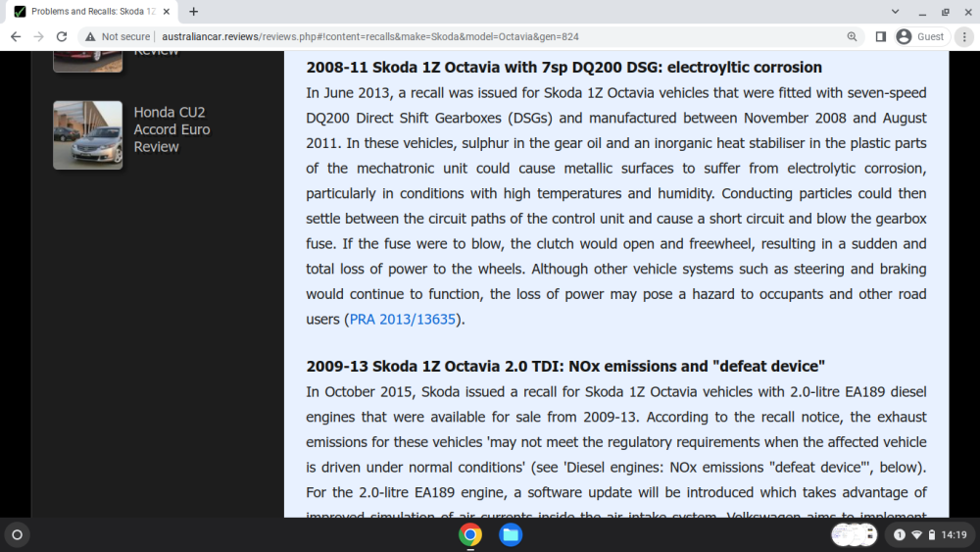Open the Files app on the shelf
Viewport: 980px width, 552px height.
pyautogui.click(x=511, y=534)
